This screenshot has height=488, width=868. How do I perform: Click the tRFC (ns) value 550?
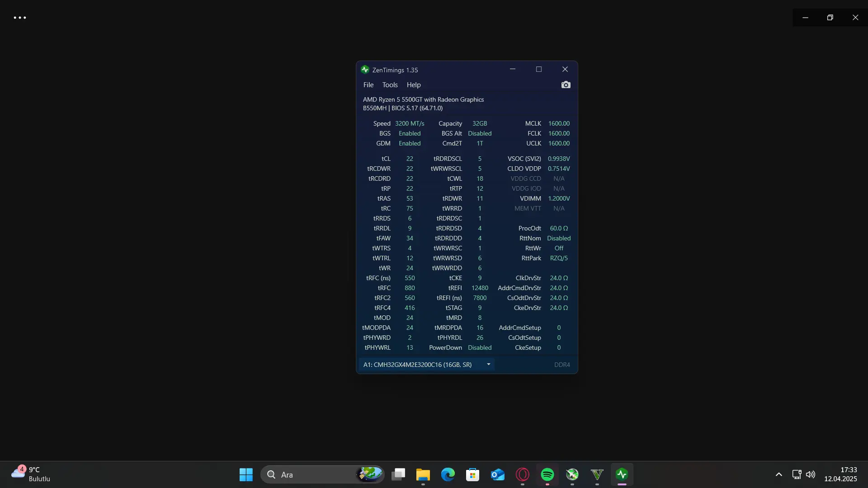click(x=410, y=278)
